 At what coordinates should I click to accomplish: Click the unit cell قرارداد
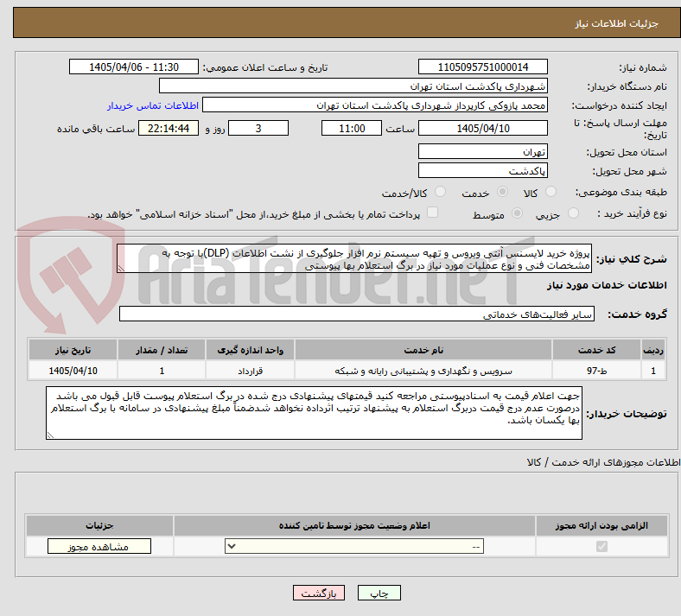pyautogui.click(x=250, y=371)
